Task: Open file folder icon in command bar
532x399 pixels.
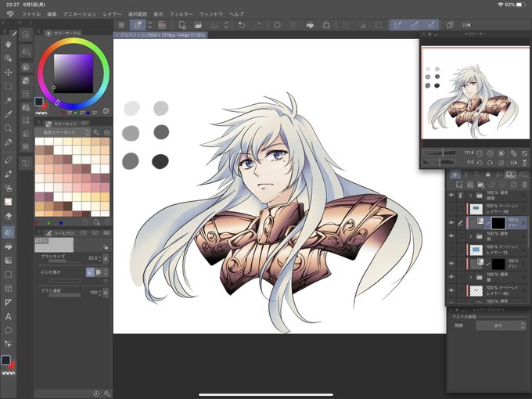Action: (x=198, y=25)
